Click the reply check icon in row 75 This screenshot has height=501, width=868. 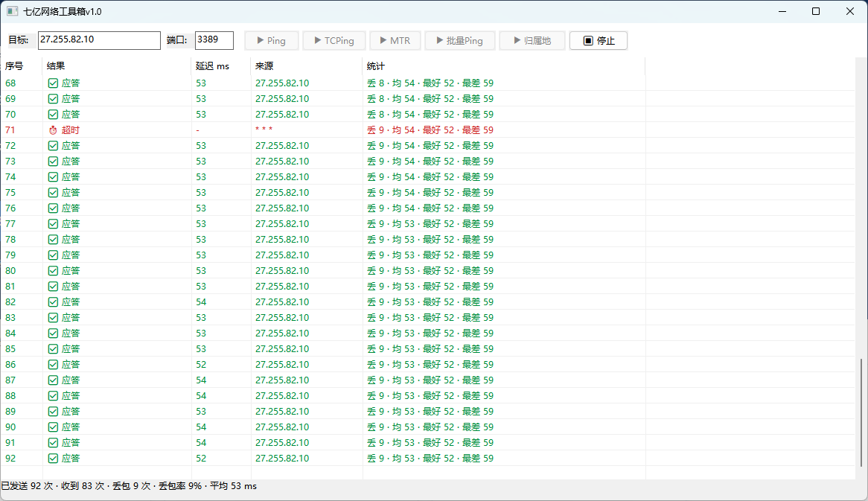(53, 193)
